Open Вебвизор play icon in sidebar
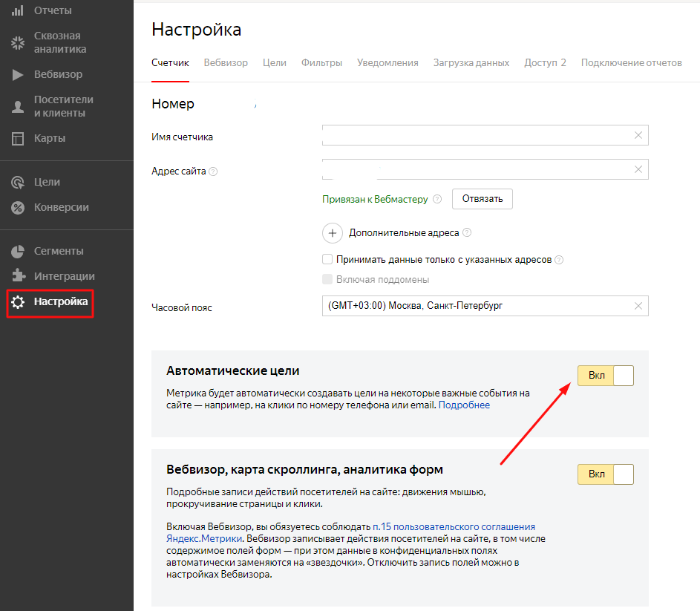 point(17,74)
